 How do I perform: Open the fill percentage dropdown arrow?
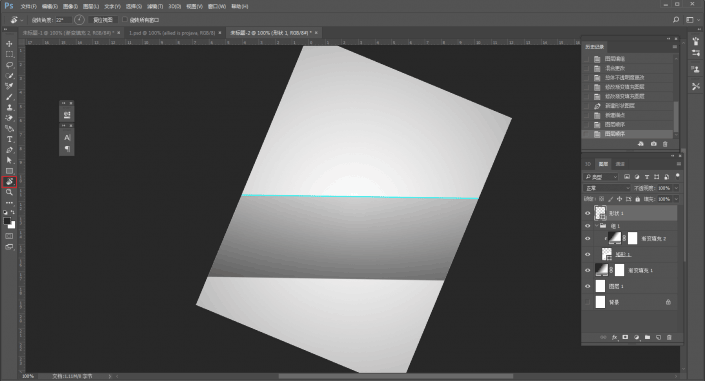pyautogui.click(x=676, y=199)
